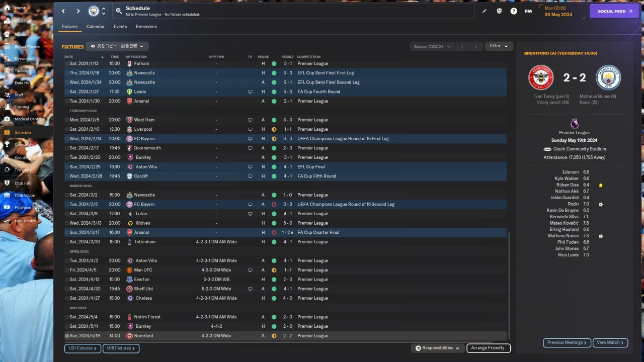Go to next season with the right chevron
Screen dimensions: 644x362
pos(476,46)
